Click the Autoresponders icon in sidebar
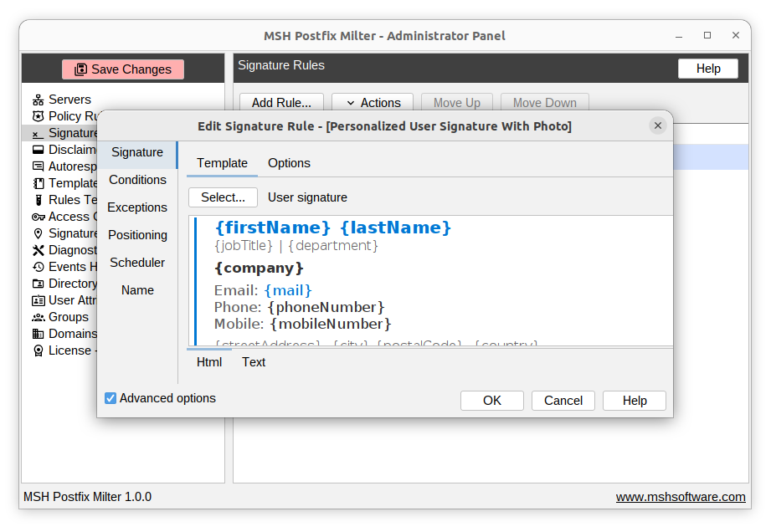771x532 pixels. pyautogui.click(x=38, y=166)
